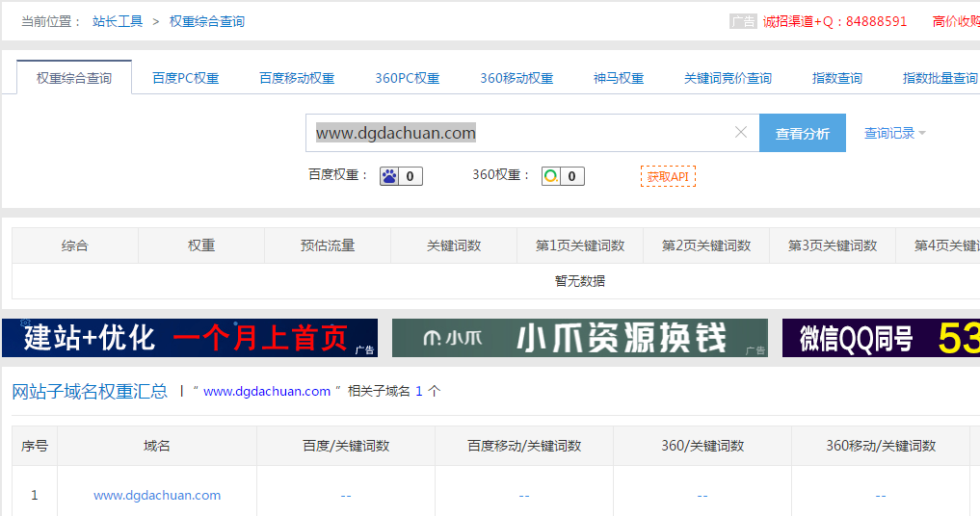Switch to the 权重综合查询 tab

click(74, 77)
